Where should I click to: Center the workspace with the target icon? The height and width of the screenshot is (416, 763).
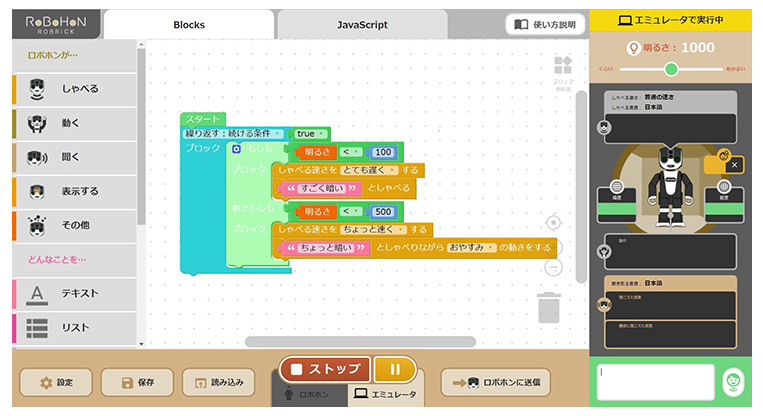[553, 223]
